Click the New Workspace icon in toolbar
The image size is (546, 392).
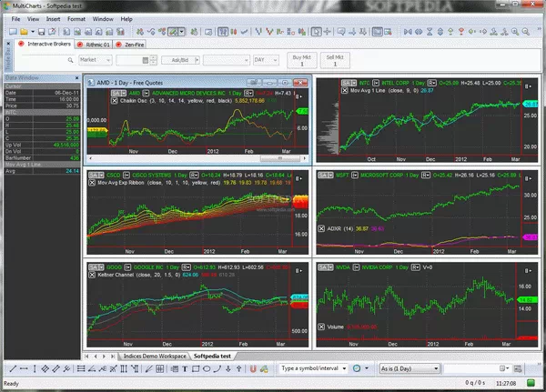[x=13, y=32]
